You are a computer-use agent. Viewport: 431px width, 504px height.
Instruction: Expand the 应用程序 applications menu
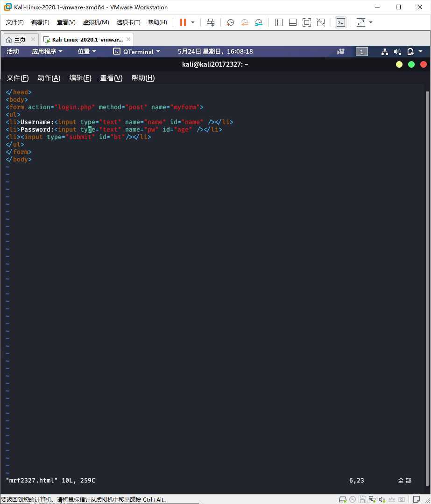pyautogui.click(x=47, y=51)
